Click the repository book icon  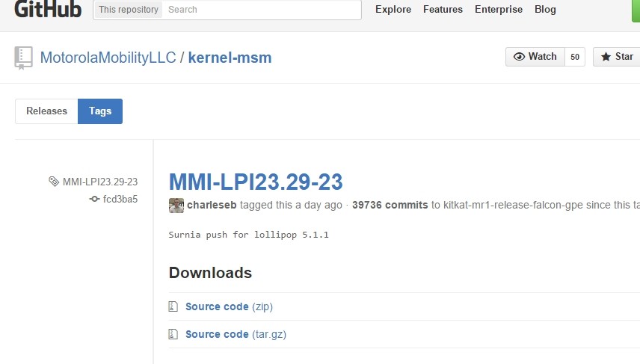23,58
